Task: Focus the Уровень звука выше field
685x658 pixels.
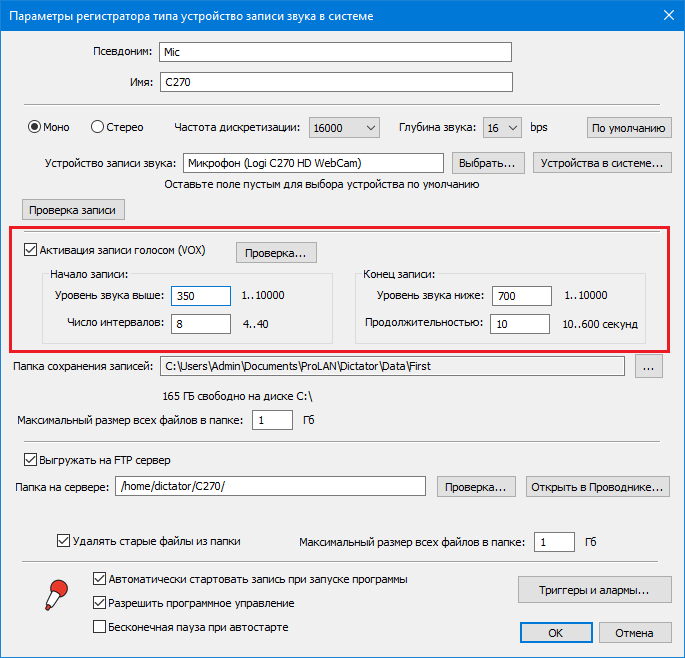Action: point(202,296)
